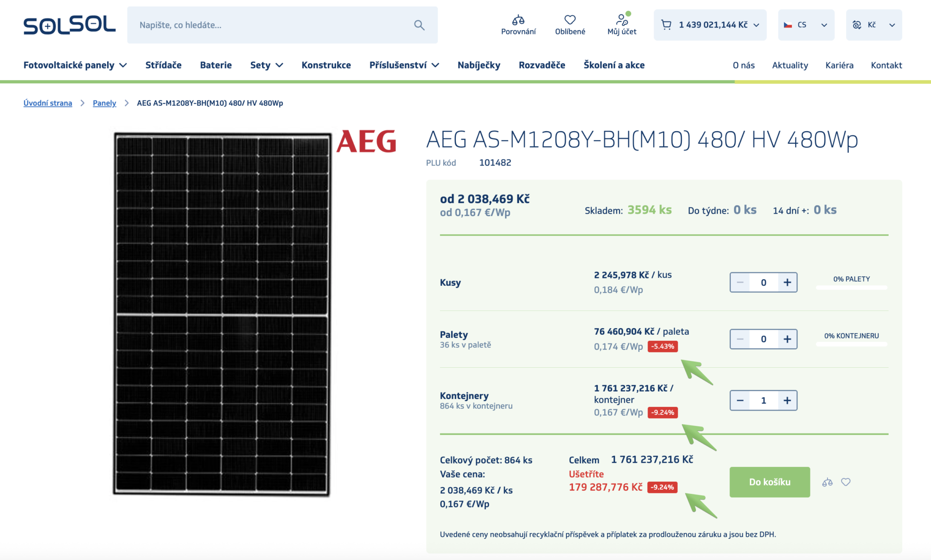Increase Kontejnery quantity with plus
This screenshot has width=931, height=560.
(787, 401)
